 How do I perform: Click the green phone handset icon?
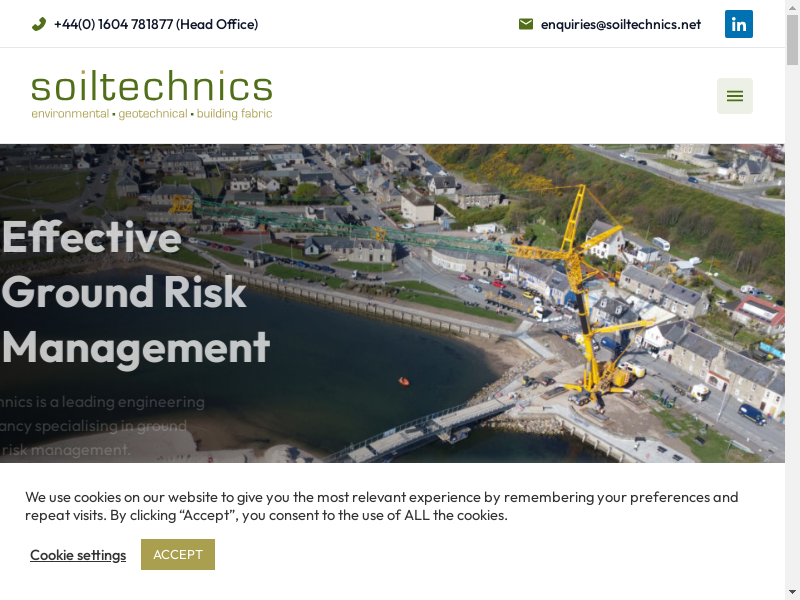39,24
